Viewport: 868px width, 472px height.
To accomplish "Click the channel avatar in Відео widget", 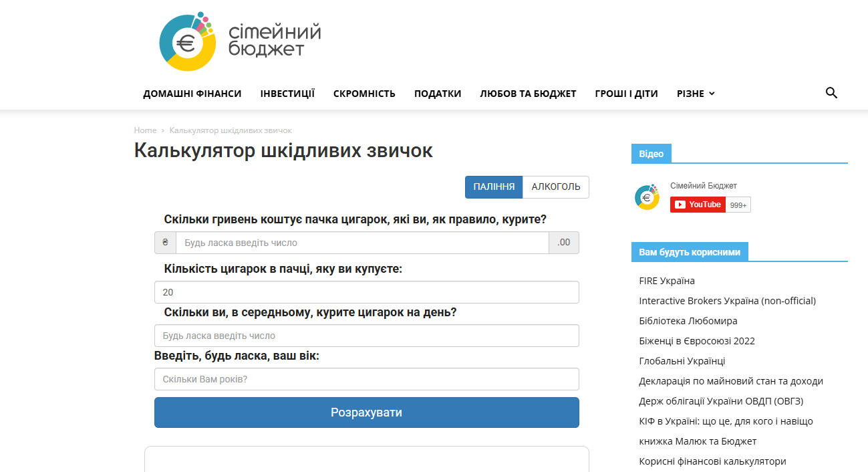I will pyautogui.click(x=647, y=197).
